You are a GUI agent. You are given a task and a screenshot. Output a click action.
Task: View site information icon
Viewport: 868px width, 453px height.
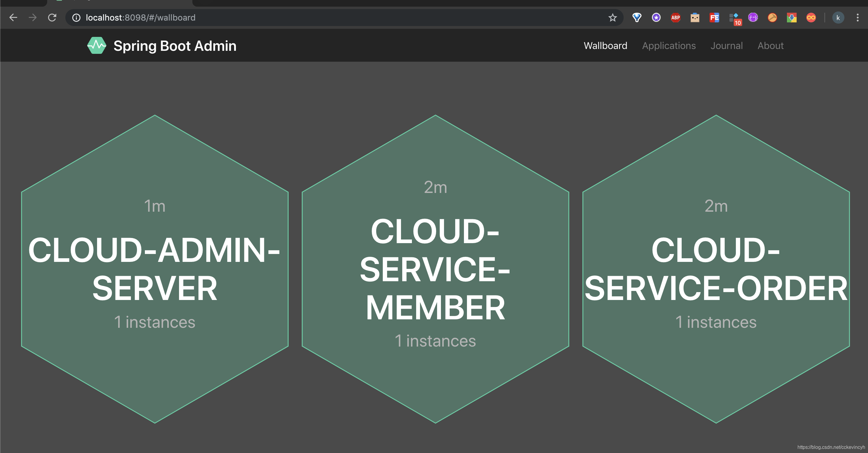coord(77,18)
